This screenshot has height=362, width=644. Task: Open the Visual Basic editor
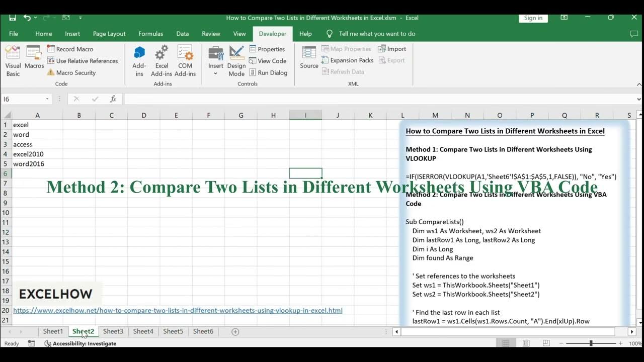13,61
